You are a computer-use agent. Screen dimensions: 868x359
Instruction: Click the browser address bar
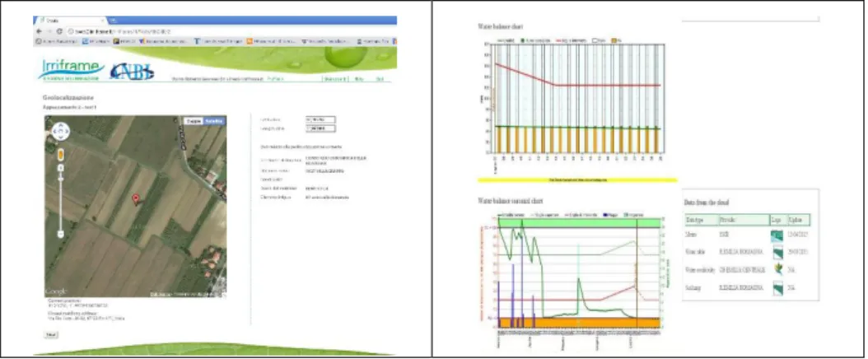(230, 31)
